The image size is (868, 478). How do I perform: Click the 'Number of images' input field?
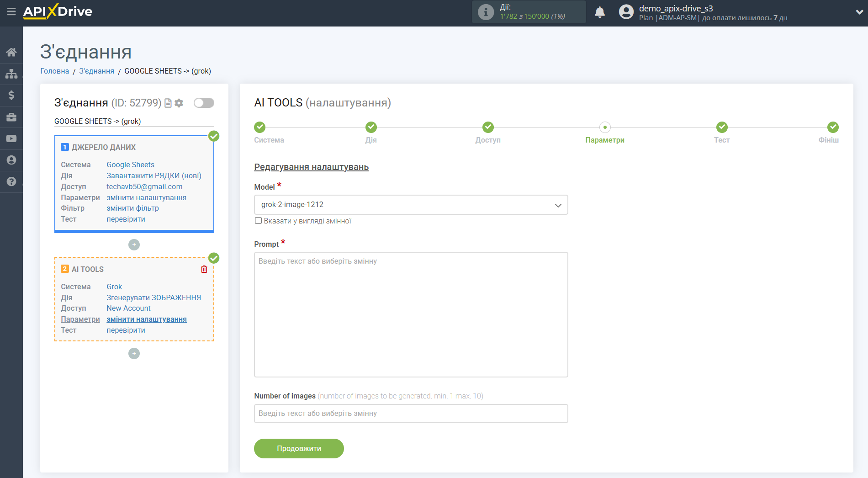point(410,413)
